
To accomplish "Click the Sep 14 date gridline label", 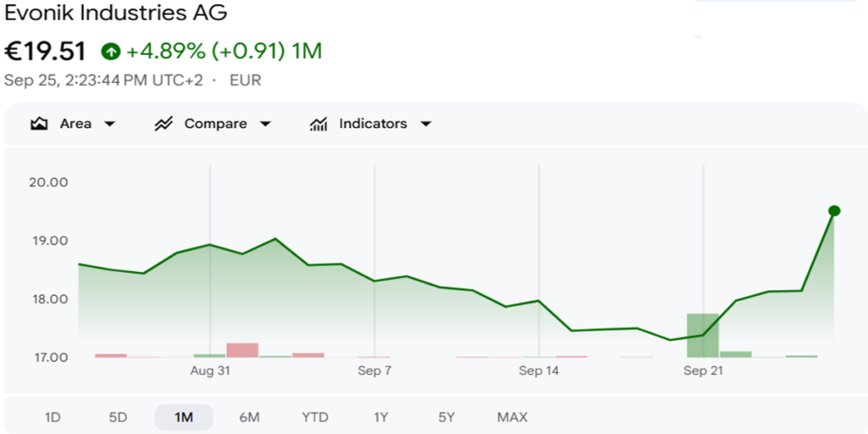I will point(538,371).
